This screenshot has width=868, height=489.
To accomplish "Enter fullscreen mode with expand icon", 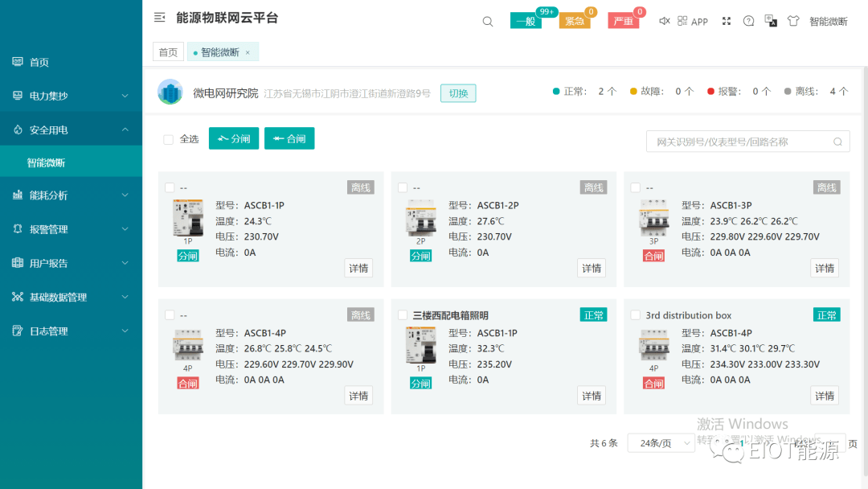I will pos(727,21).
